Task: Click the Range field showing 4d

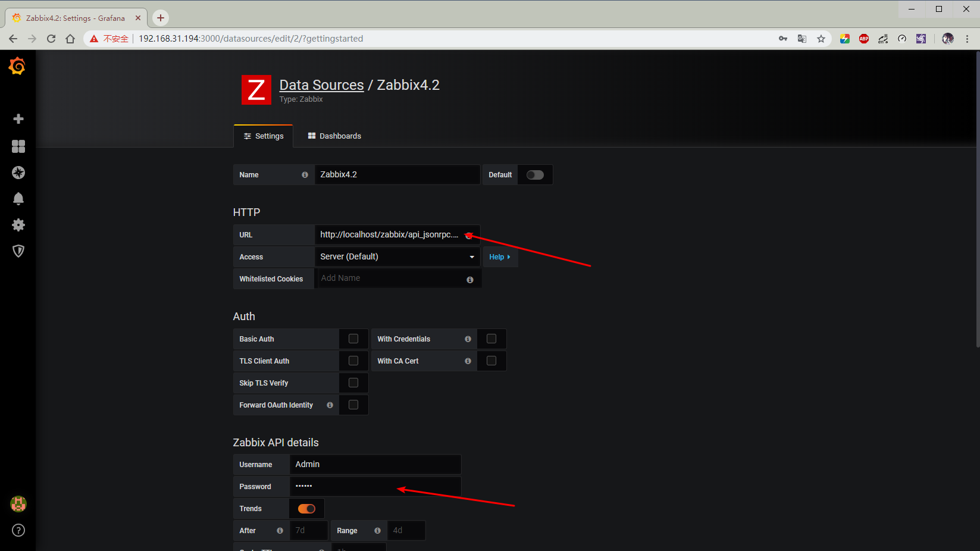Action: [406, 531]
